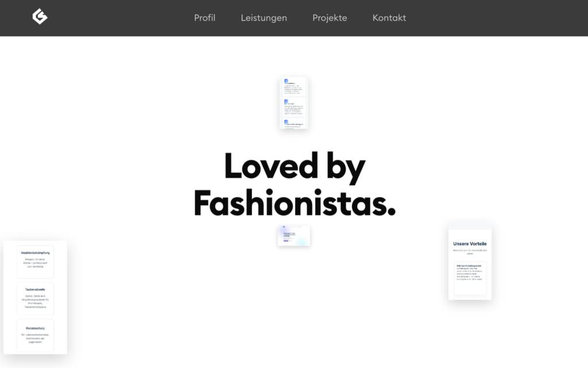588x368 pixels.
Task: Open the Insektenbekämpfung screenshot thumbnail
Action: coord(35,297)
